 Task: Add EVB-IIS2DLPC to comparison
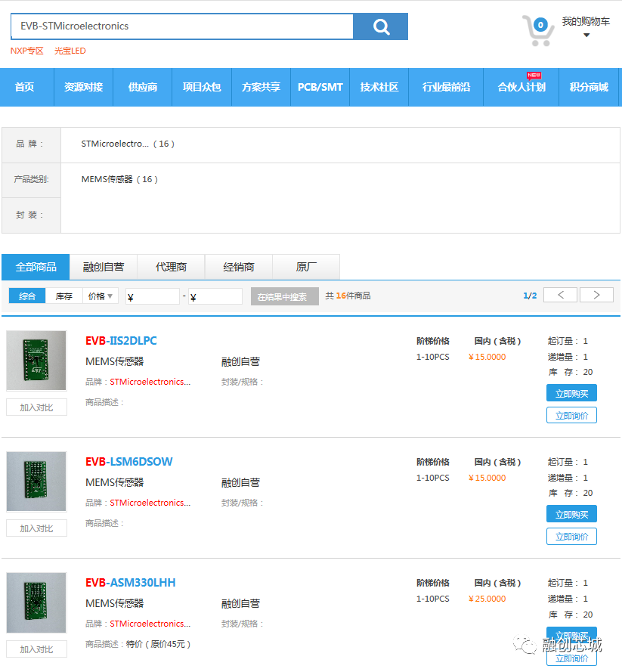[36, 407]
